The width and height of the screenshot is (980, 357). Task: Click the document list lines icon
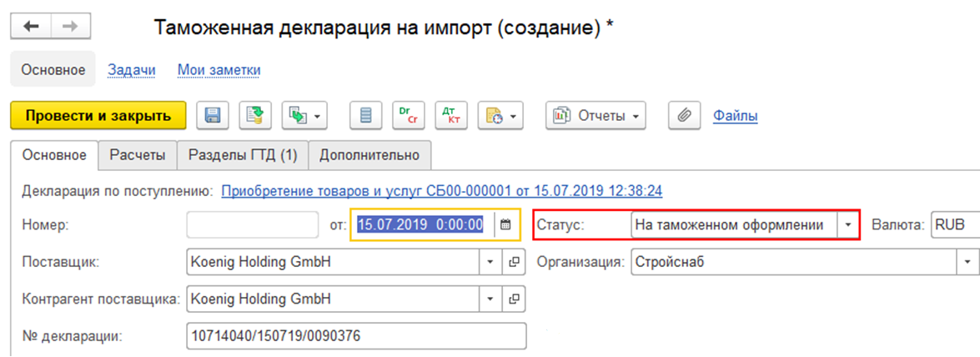pos(365,116)
